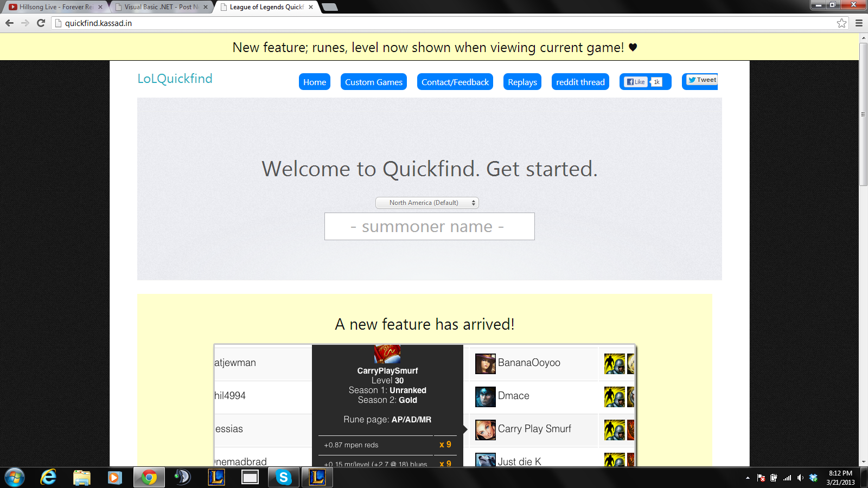Expand the North America region dropdown
The height and width of the screenshot is (488, 868).
point(427,203)
